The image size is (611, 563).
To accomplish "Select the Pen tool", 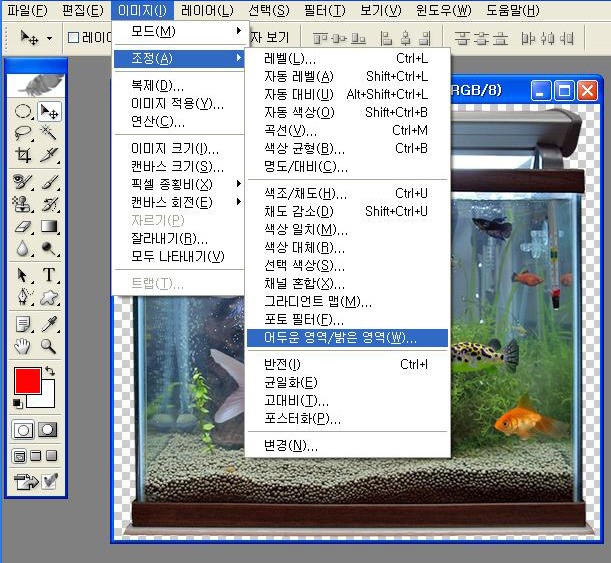I will [x=23, y=297].
